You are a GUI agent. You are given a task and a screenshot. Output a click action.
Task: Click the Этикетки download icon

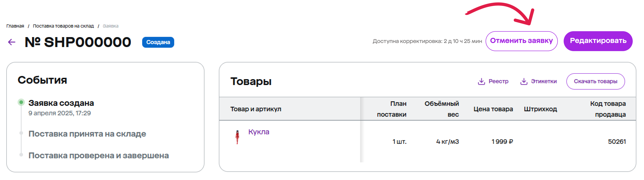(524, 81)
